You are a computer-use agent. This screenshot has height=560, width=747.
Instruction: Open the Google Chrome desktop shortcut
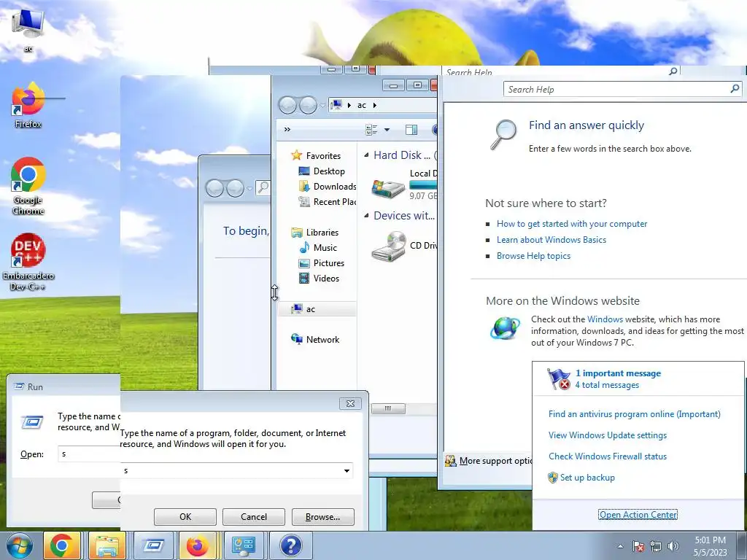[28, 186]
